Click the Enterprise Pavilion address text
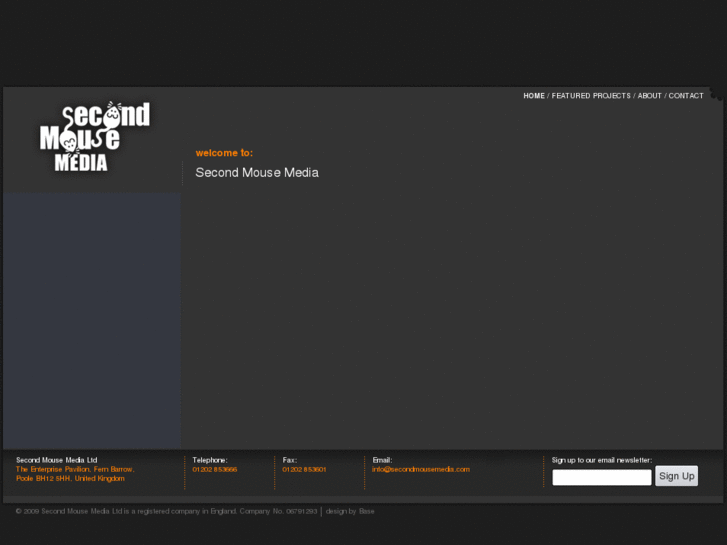This screenshot has height=545, width=727. coord(75,469)
